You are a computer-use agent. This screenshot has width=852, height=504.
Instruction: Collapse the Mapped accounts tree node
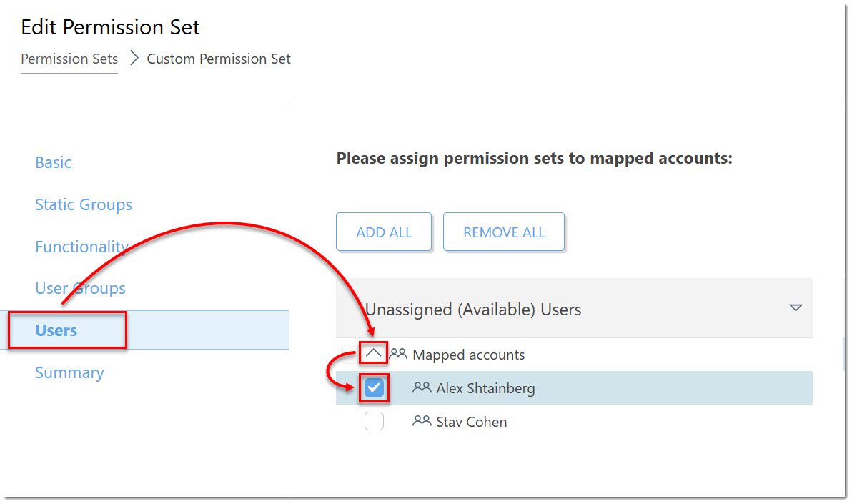coord(373,353)
